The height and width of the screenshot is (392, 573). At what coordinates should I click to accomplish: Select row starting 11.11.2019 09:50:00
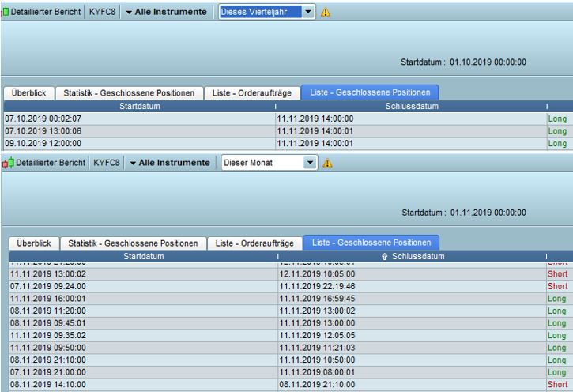tap(291, 348)
